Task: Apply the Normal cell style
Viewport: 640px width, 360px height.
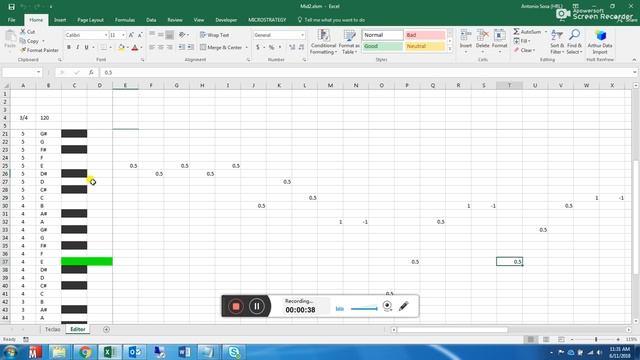Action: point(382,35)
